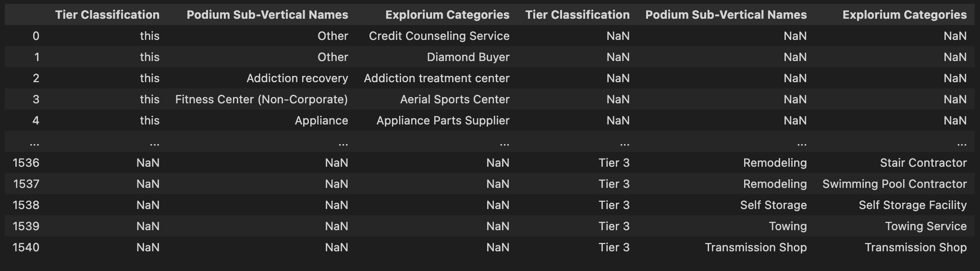Click row index 1536
980x271 pixels.
(26, 163)
